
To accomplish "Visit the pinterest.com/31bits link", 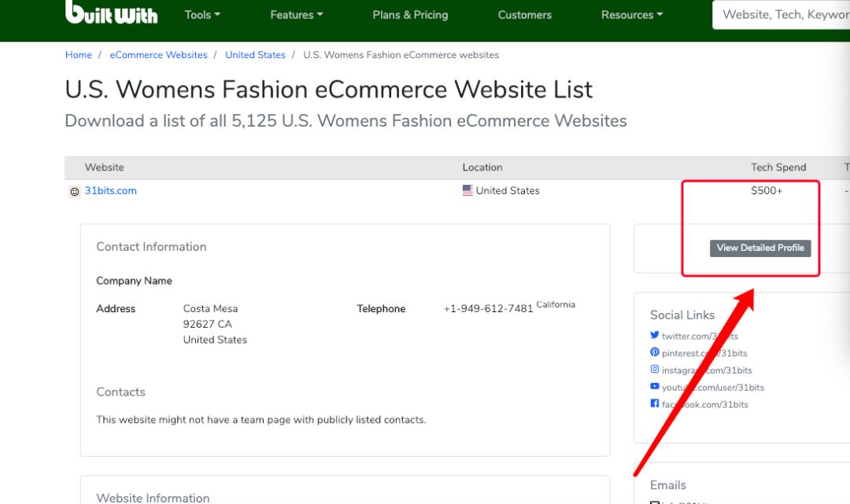I will click(704, 353).
